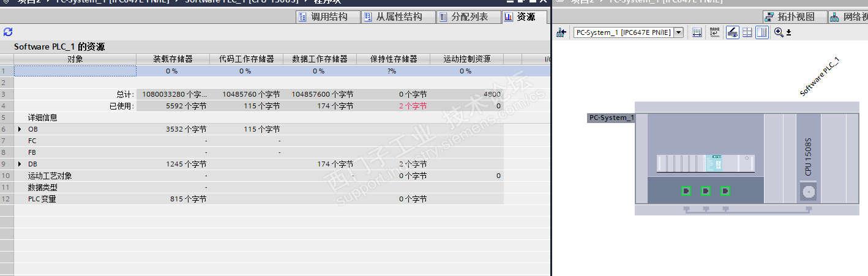
Task: Click the 装载存储器 column header
Action: coord(173,59)
